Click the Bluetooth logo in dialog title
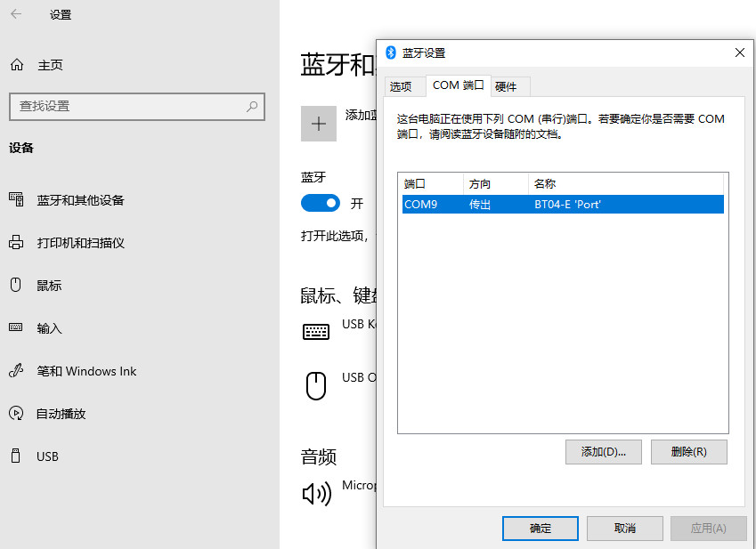756x549 pixels. [391, 52]
